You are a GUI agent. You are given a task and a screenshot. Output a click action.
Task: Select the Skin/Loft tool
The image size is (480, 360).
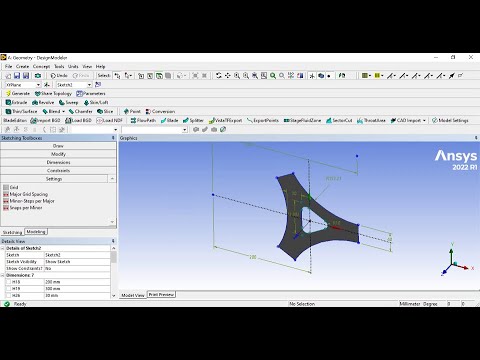[96, 103]
